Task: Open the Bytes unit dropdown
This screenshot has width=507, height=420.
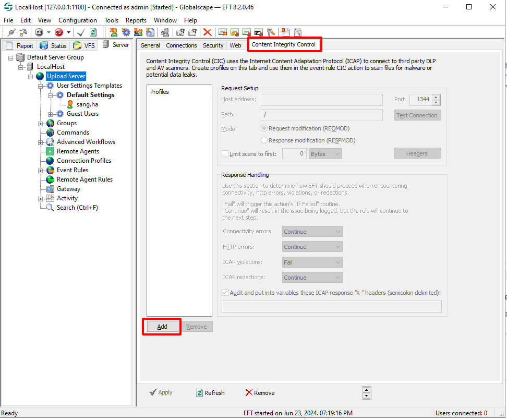Action: tap(325, 154)
